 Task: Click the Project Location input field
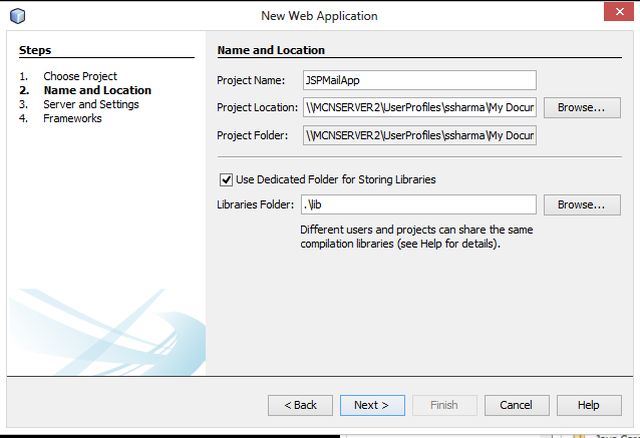420,107
